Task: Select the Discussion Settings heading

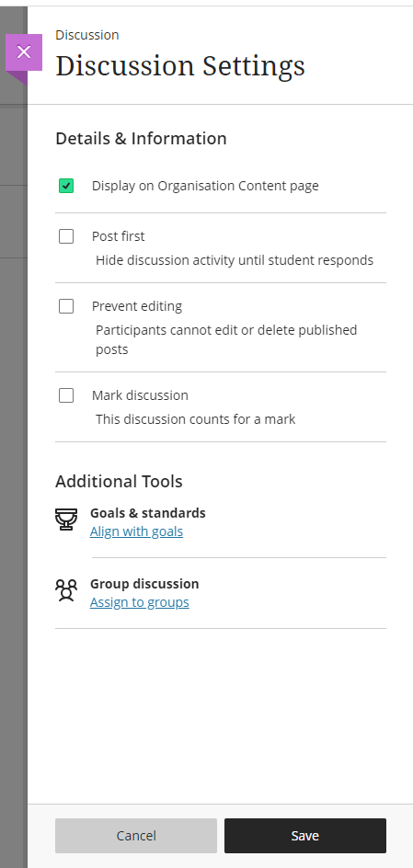Action: point(180,66)
